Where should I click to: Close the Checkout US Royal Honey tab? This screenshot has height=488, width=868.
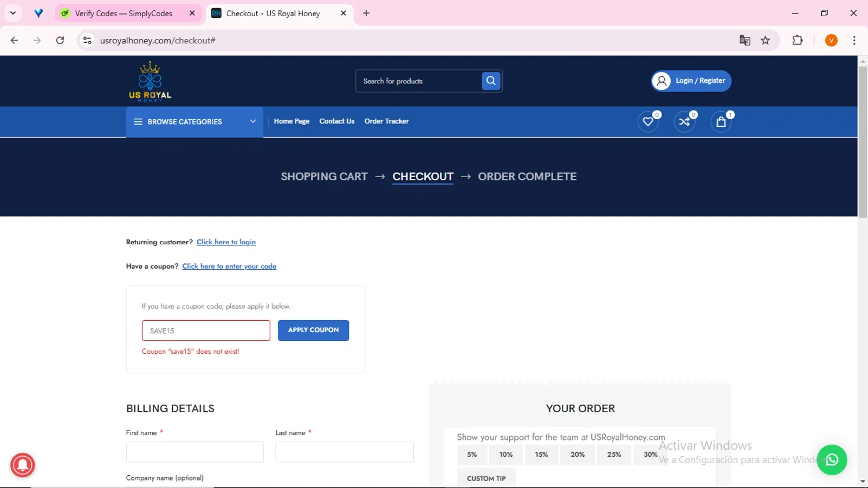[x=343, y=13]
